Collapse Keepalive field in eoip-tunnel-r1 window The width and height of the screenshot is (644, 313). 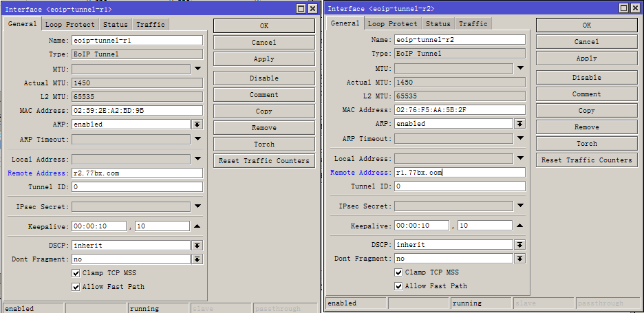(197, 226)
